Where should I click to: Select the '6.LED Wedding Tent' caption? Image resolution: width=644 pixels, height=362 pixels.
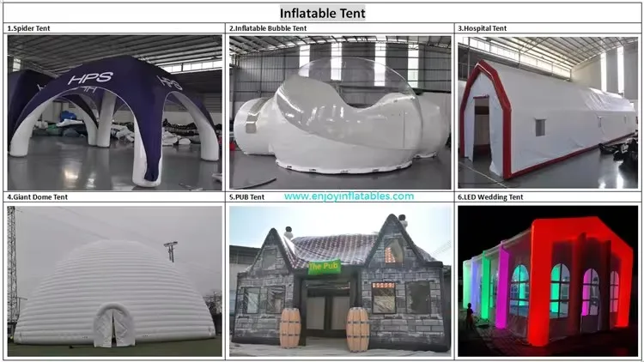coord(490,197)
